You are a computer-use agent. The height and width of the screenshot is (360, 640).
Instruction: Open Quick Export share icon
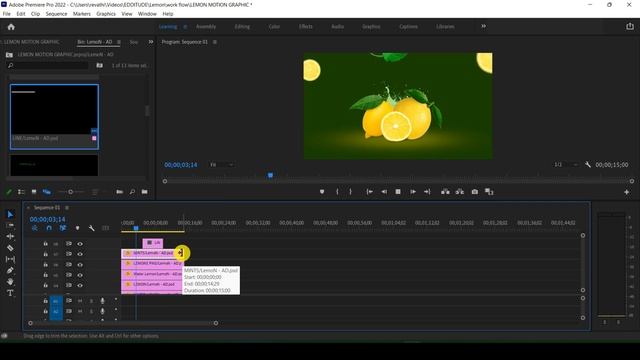coord(630,26)
